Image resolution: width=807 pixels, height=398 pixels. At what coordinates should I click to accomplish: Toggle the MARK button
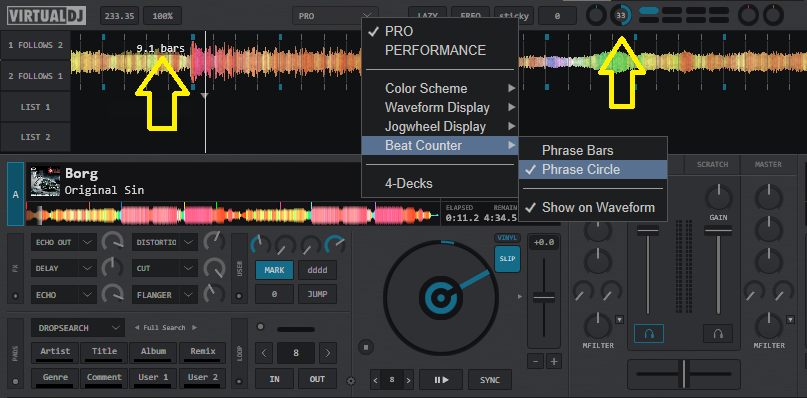(x=274, y=270)
